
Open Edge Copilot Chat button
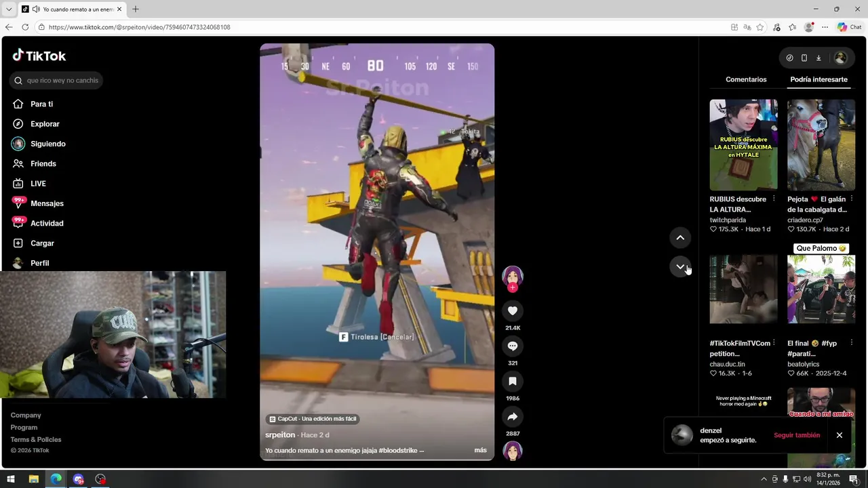point(849,27)
